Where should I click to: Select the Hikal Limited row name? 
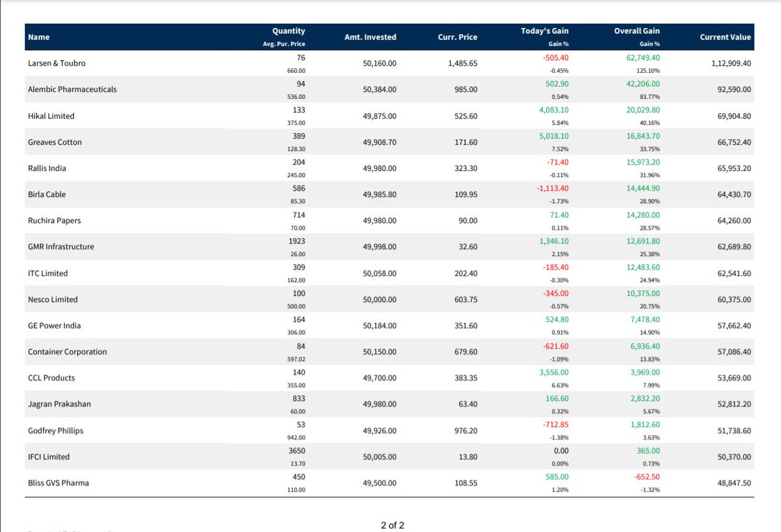pyautogui.click(x=51, y=116)
